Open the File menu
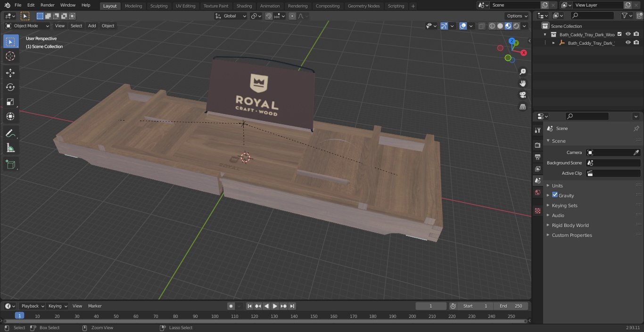644x332 pixels. (18, 5)
